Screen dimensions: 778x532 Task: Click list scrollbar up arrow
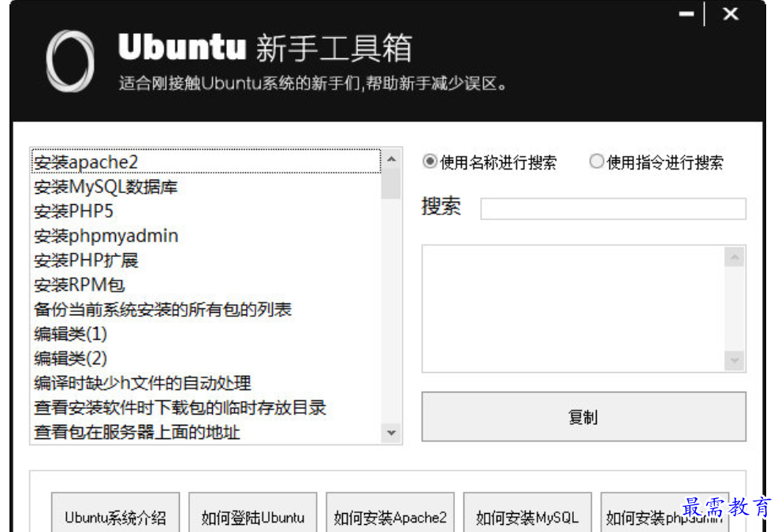coord(391,158)
